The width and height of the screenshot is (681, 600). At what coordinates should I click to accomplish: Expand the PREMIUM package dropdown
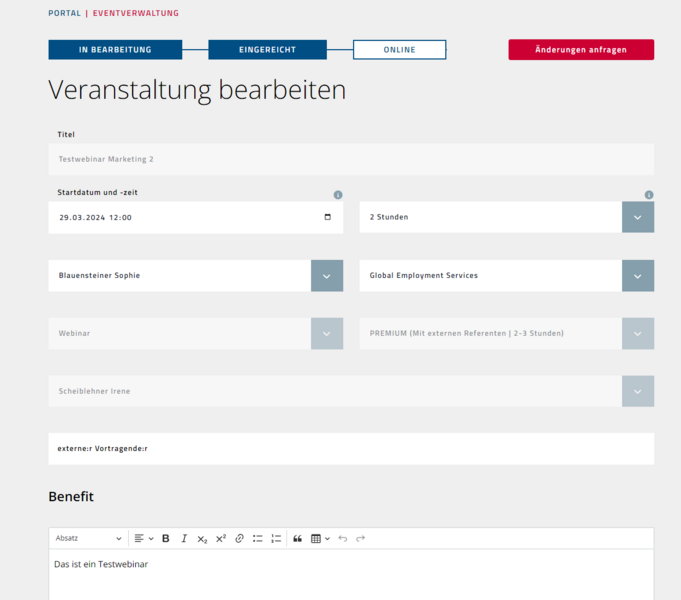click(x=638, y=333)
